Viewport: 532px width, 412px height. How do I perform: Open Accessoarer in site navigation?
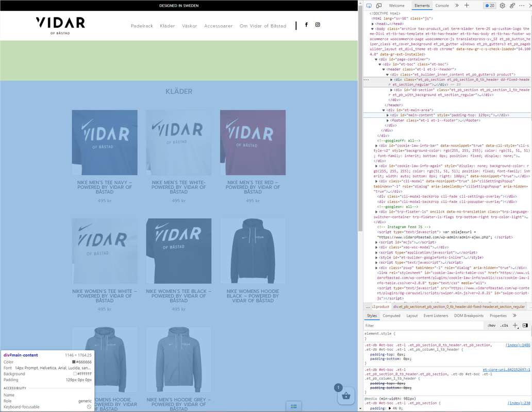[218, 26]
